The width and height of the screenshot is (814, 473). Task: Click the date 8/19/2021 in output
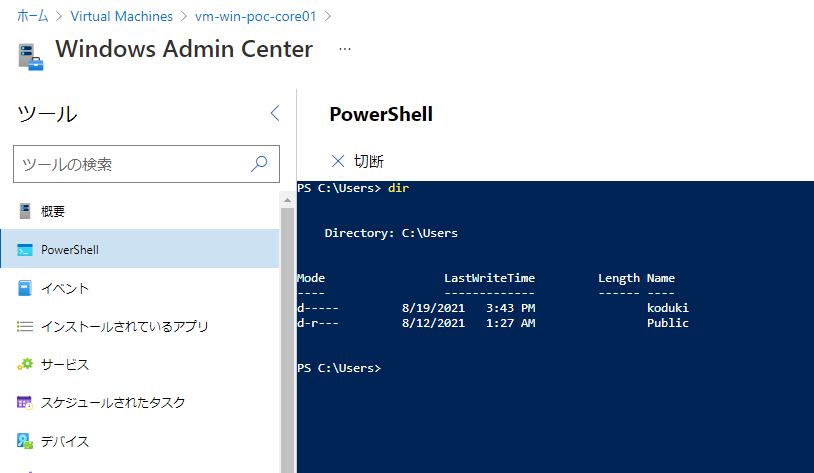433,308
